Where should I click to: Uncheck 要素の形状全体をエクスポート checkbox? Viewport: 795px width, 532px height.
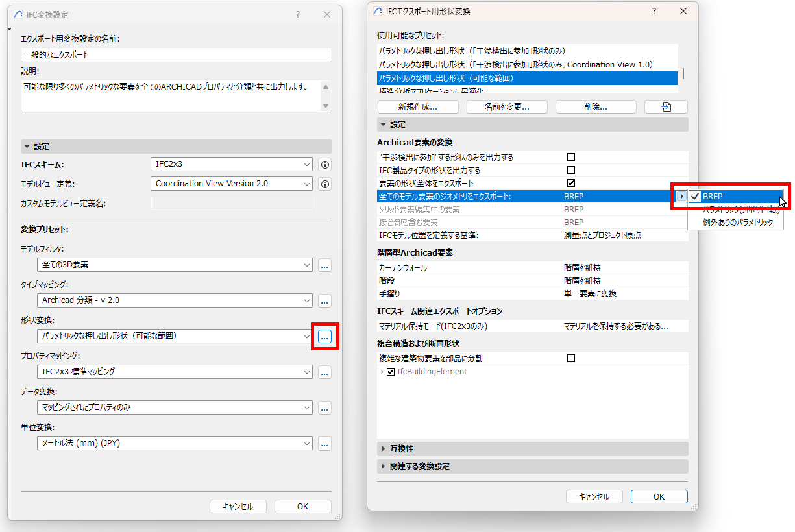tap(571, 183)
